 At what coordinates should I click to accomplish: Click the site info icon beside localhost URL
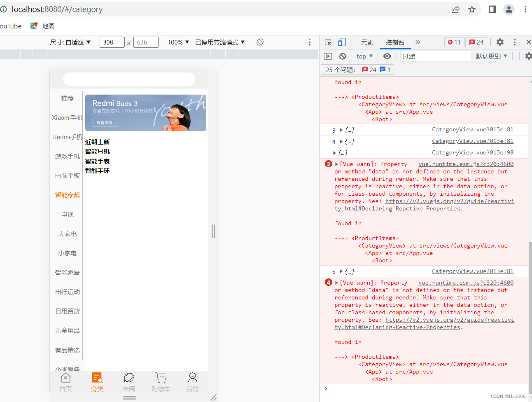[x=4, y=9]
